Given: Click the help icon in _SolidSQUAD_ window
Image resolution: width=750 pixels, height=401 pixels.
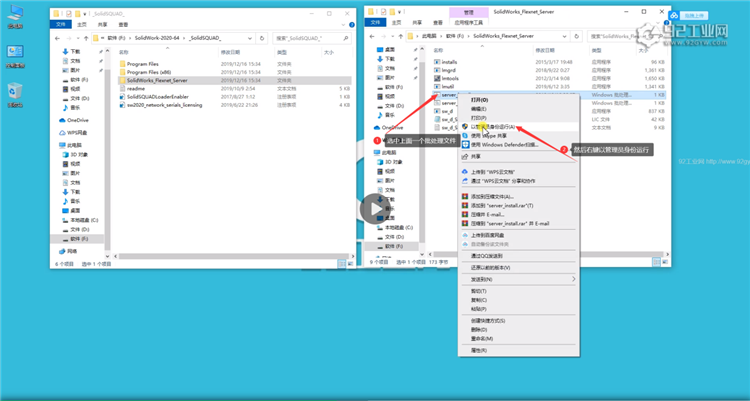Looking at the screenshot, I should pyautogui.click(x=352, y=24).
